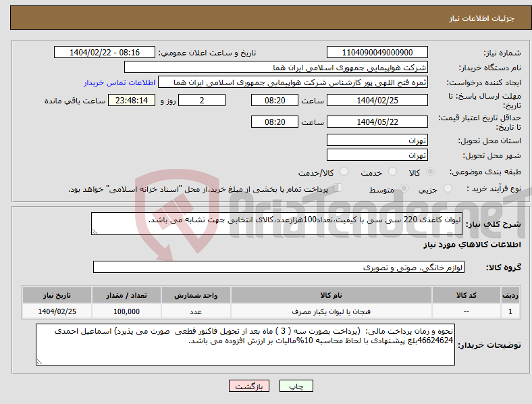
Task: Click the ردیف column header
Action: tap(510, 295)
